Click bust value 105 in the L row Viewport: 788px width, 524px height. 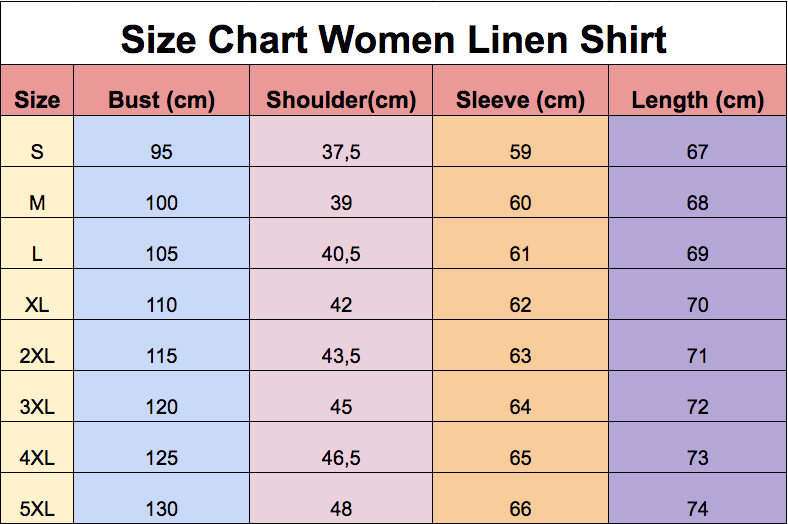pyautogui.click(x=161, y=254)
